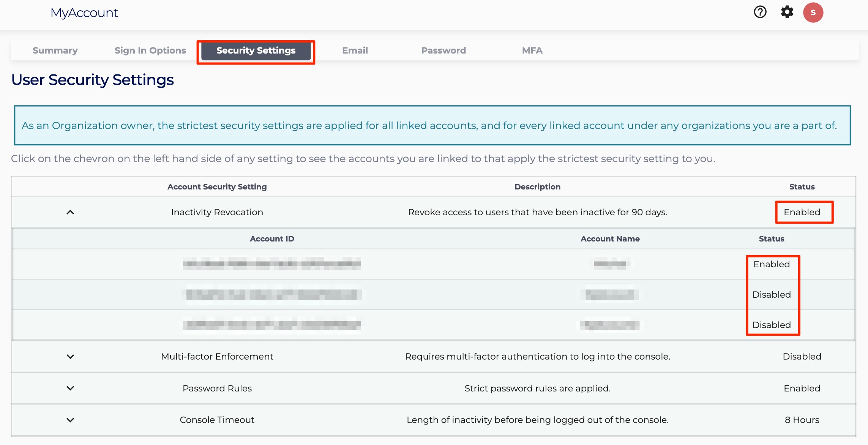The image size is (868, 445).
Task: Click the Organization owner info banner
Action: [x=432, y=126]
